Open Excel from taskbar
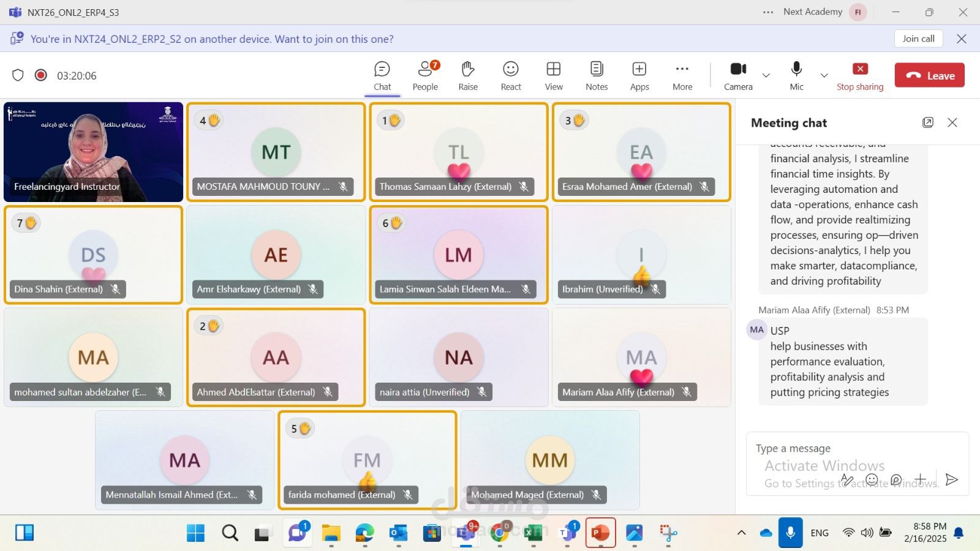Viewport: 980px width, 551px height. click(533, 533)
